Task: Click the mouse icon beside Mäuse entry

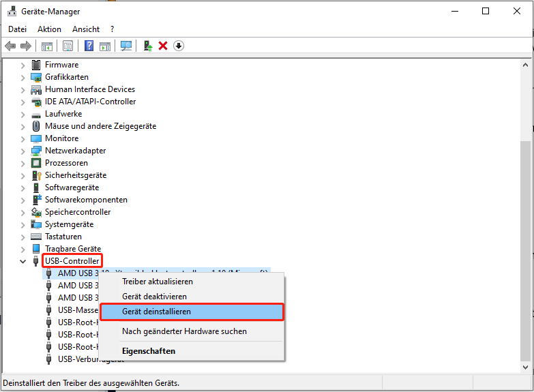Action: click(36, 126)
